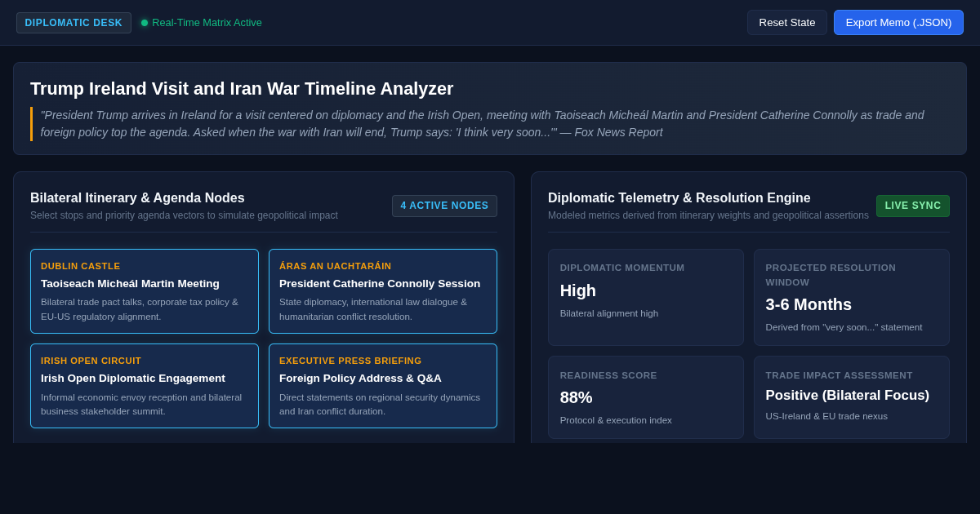Click the 'Protocol & execution index' caption
Image resolution: width=980 pixels, height=514 pixels.
point(616,420)
